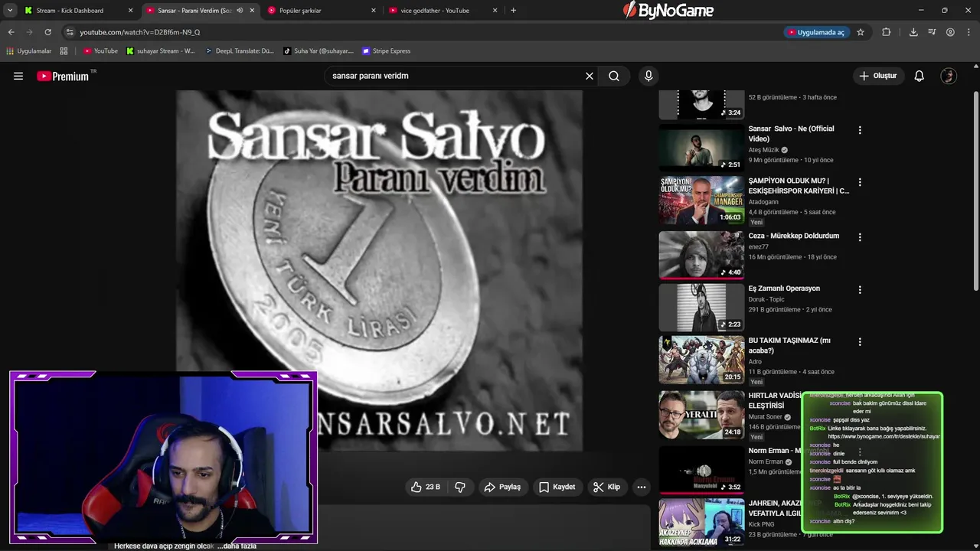Open Uygulamalar apps bookmark
This screenshot has height=551, width=980.
click(29, 51)
